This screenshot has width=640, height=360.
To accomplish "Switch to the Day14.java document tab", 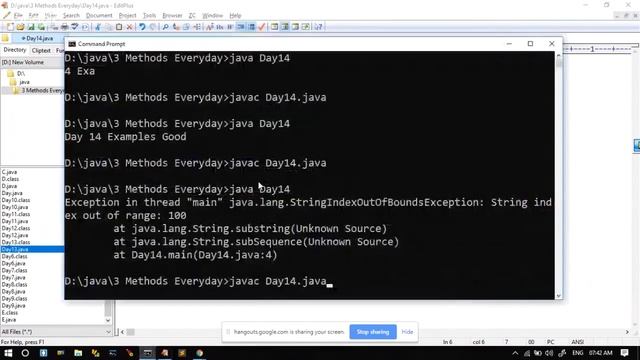I will (38, 38).
